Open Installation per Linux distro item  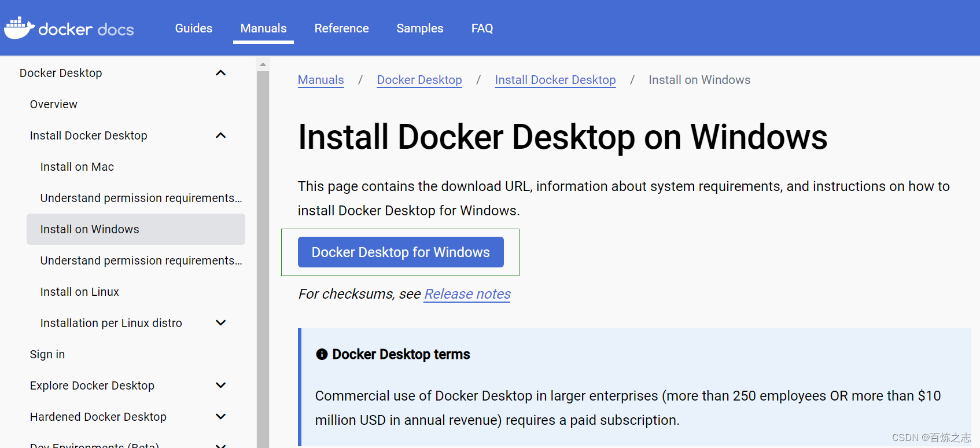click(111, 323)
